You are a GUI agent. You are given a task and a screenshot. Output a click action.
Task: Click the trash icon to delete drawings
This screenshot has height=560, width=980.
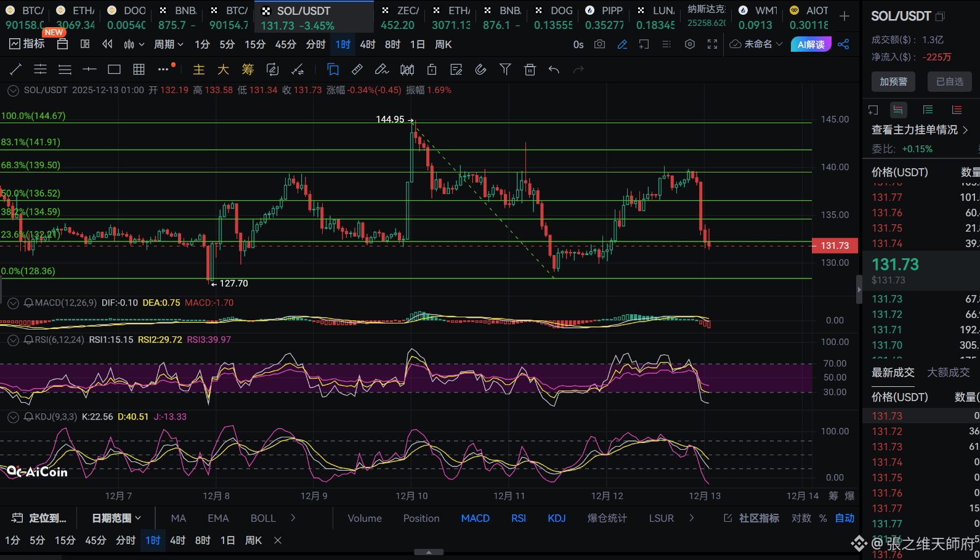coord(530,70)
